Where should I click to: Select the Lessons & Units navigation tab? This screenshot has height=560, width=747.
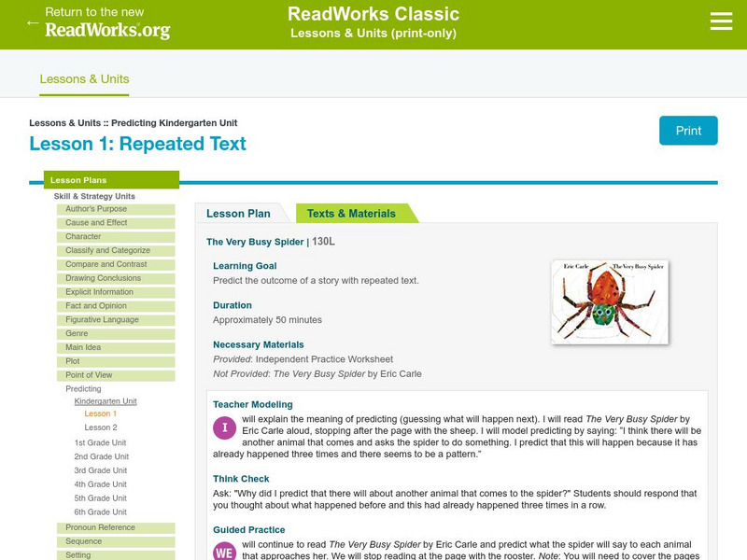[x=84, y=79]
